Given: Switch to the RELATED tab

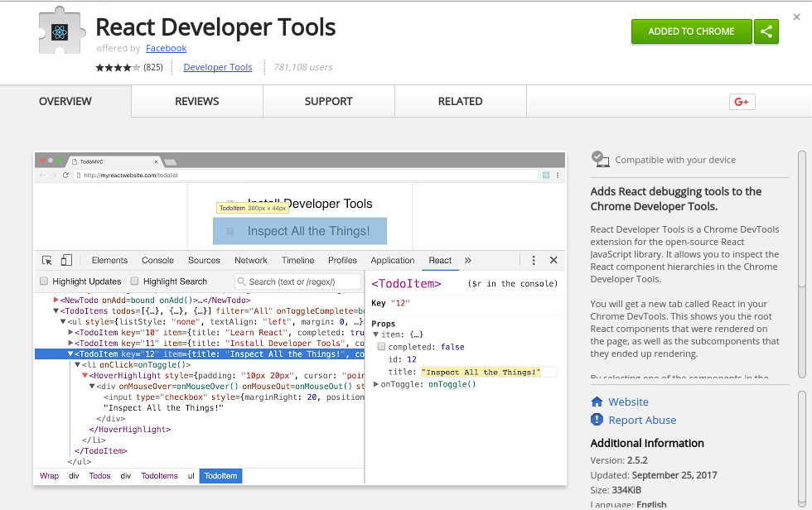Looking at the screenshot, I should (x=461, y=101).
